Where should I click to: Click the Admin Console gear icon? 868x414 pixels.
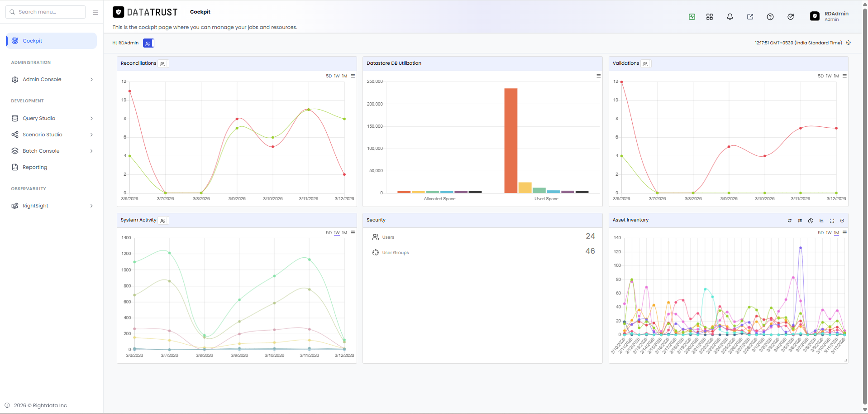pos(15,79)
